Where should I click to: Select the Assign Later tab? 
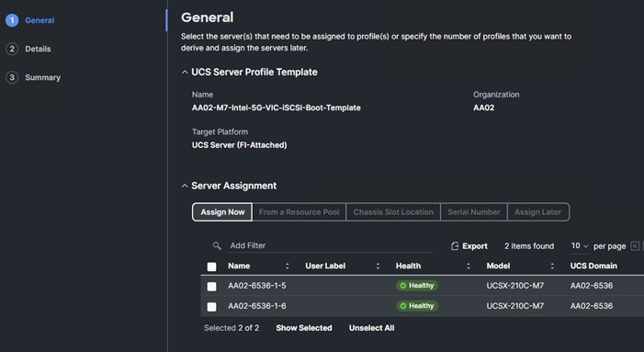coord(537,212)
